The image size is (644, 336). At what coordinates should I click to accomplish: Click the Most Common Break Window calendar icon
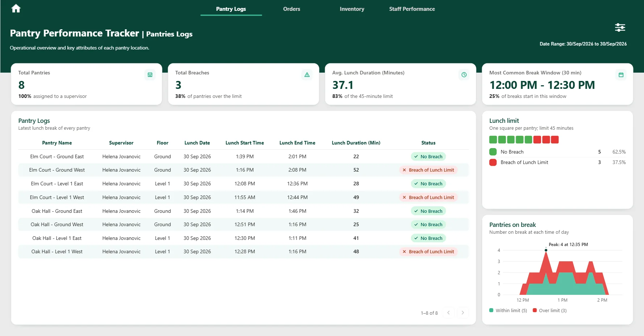(621, 75)
